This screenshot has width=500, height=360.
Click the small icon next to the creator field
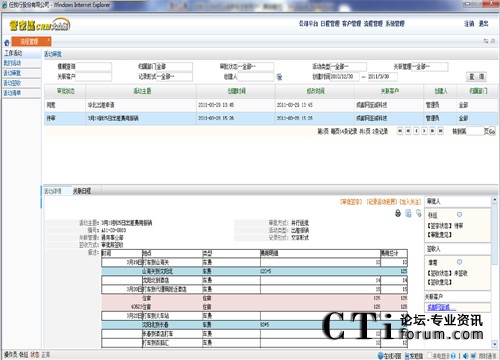tap(279, 77)
